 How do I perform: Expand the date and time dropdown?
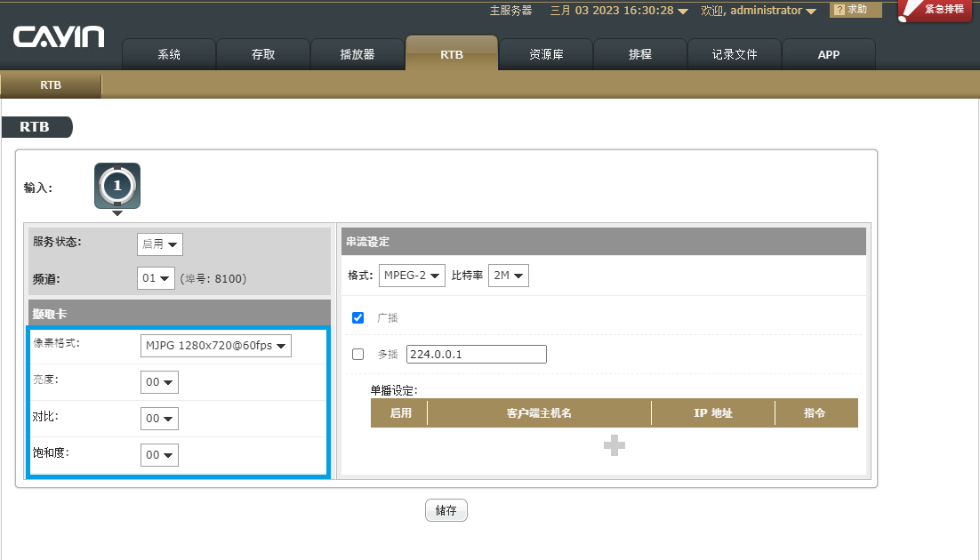coord(619,11)
